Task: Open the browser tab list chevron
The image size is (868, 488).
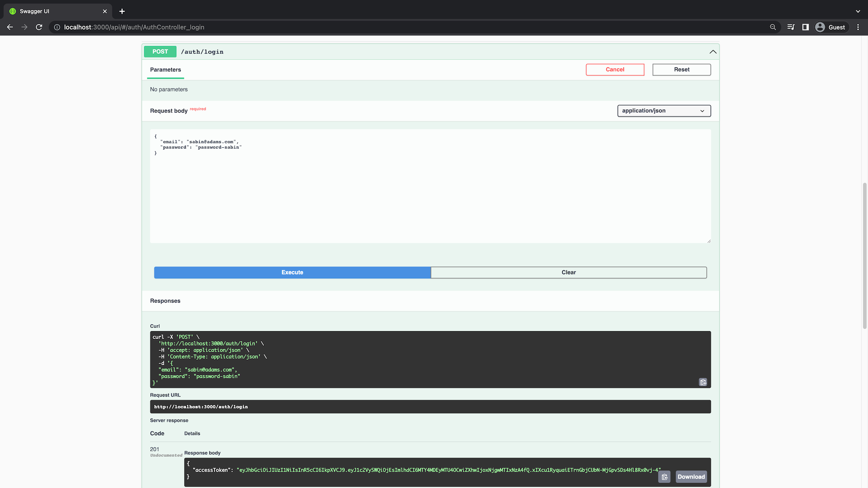Action: click(857, 11)
